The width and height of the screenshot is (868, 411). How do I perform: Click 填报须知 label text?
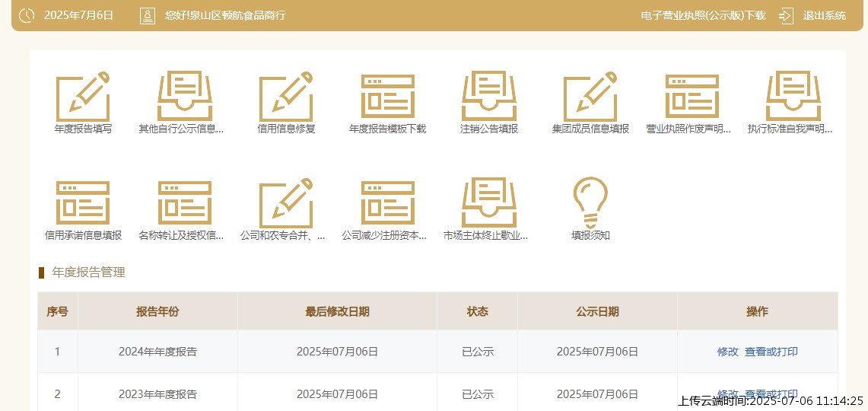pyautogui.click(x=590, y=235)
